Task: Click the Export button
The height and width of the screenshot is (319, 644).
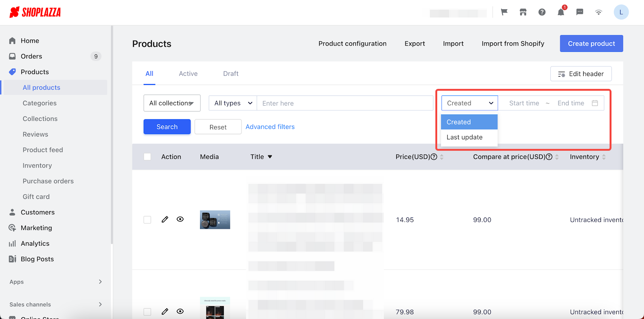Action: pyautogui.click(x=415, y=43)
